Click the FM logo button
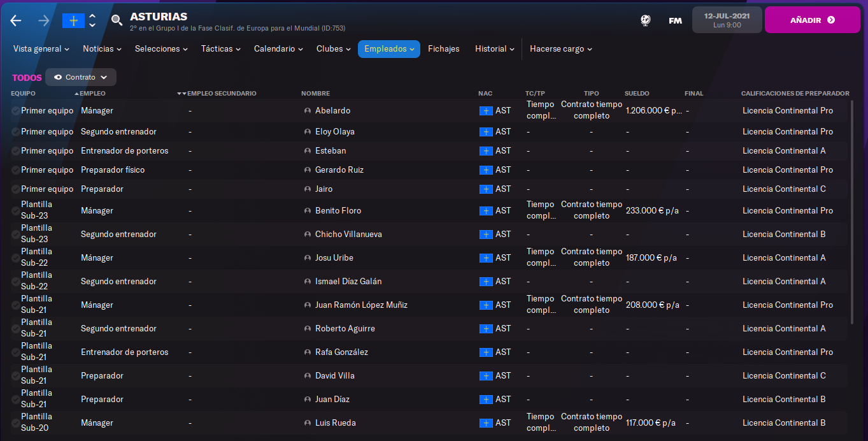This screenshot has width=868, height=441. click(x=675, y=20)
